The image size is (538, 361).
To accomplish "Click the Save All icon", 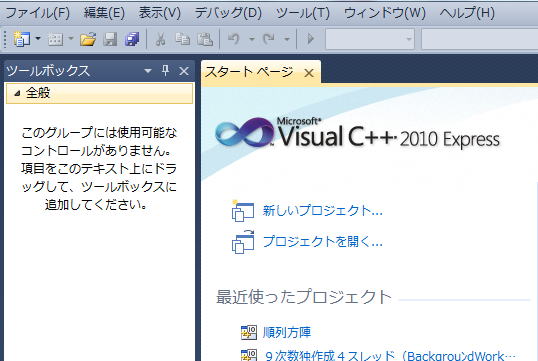I will (x=132, y=39).
